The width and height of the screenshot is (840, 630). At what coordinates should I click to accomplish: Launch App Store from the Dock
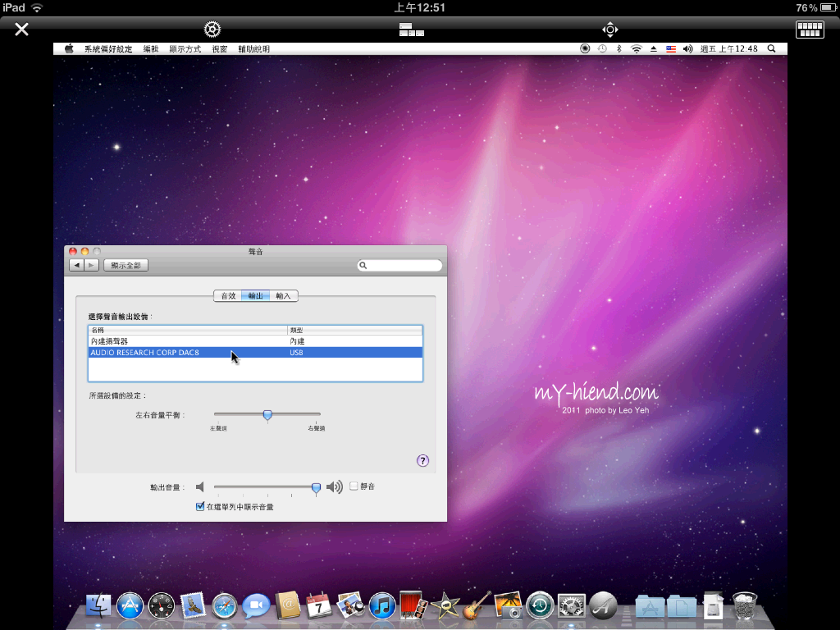[x=130, y=606]
